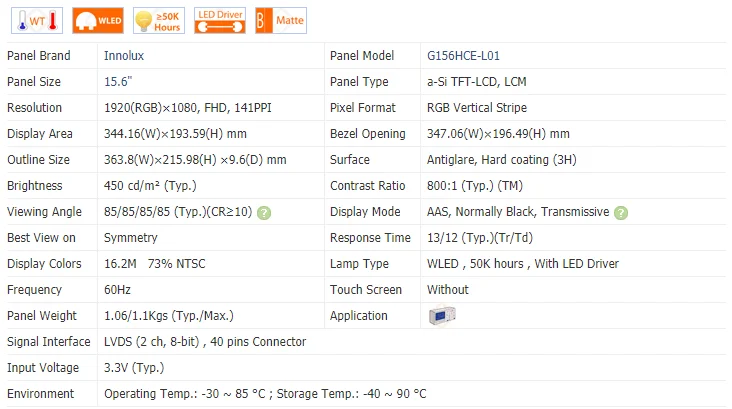Select '13/12 (Typ.)(Tr/Td)' response time value

coord(480,238)
